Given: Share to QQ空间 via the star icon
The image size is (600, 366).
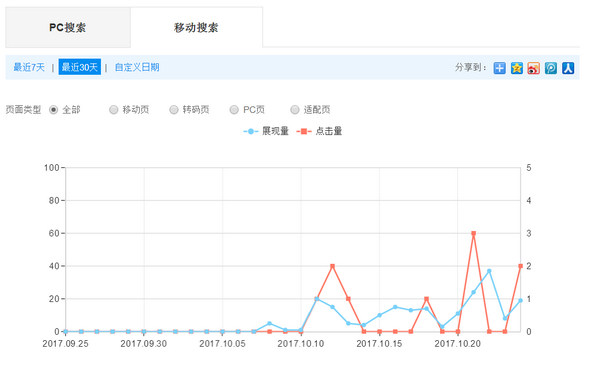Looking at the screenshot, I should (517, 68).
